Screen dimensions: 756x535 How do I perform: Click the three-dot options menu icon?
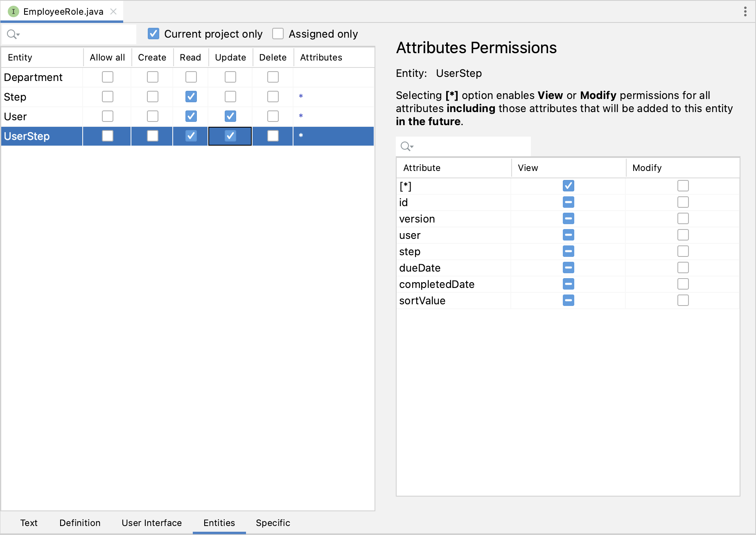click(x=745, y=11)
